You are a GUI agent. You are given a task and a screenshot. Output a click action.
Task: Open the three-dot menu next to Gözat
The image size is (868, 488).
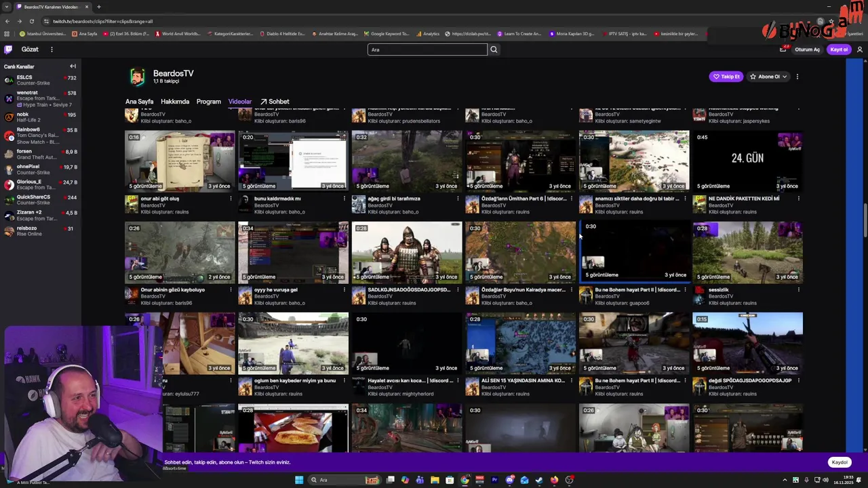point(52,49)
